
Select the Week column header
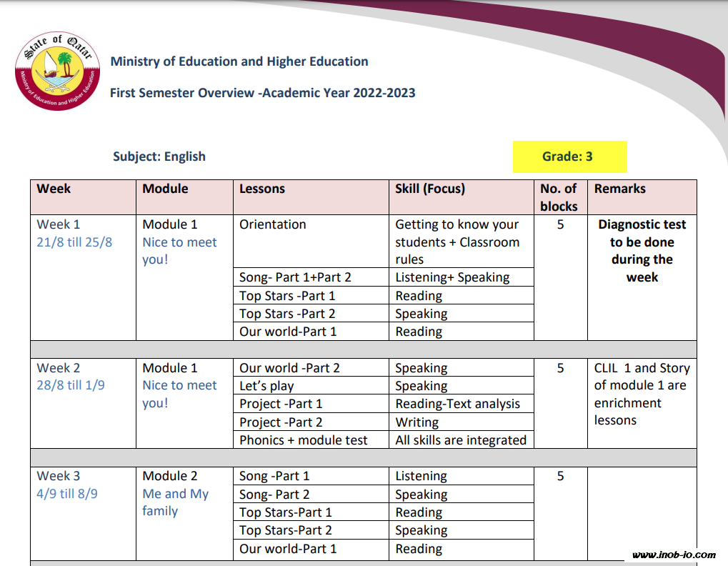click(54, 189)
